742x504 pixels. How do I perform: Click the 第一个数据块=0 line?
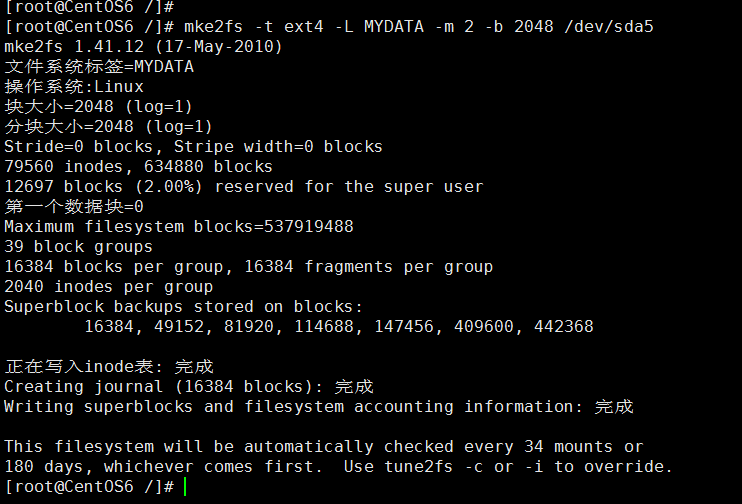(74, 206)
